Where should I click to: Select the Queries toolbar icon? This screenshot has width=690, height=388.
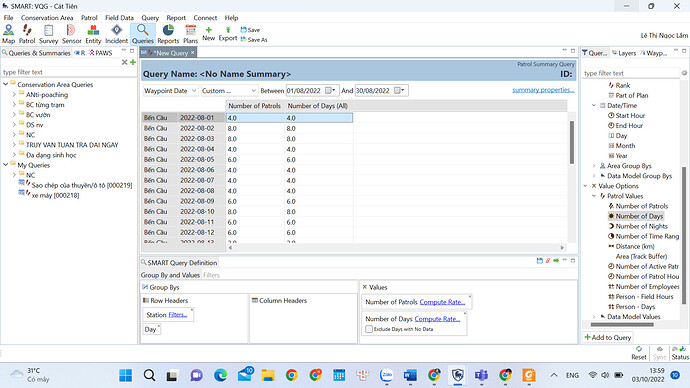pos(143,34)
